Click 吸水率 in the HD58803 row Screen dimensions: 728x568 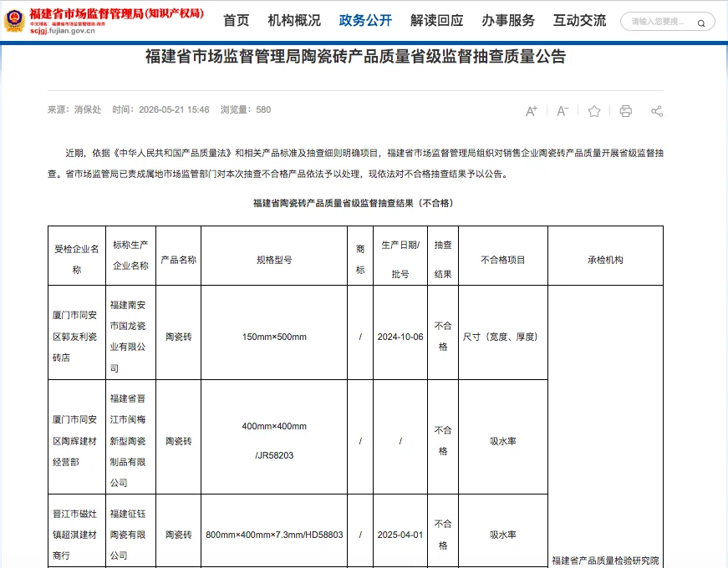[x=503, y=535]
